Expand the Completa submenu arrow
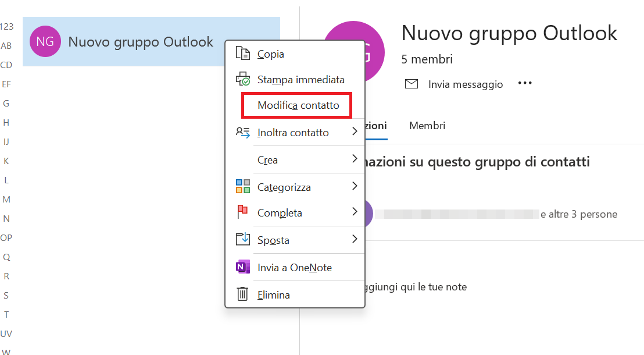This screenshot has height=355, width=644. tap(355, 211)
